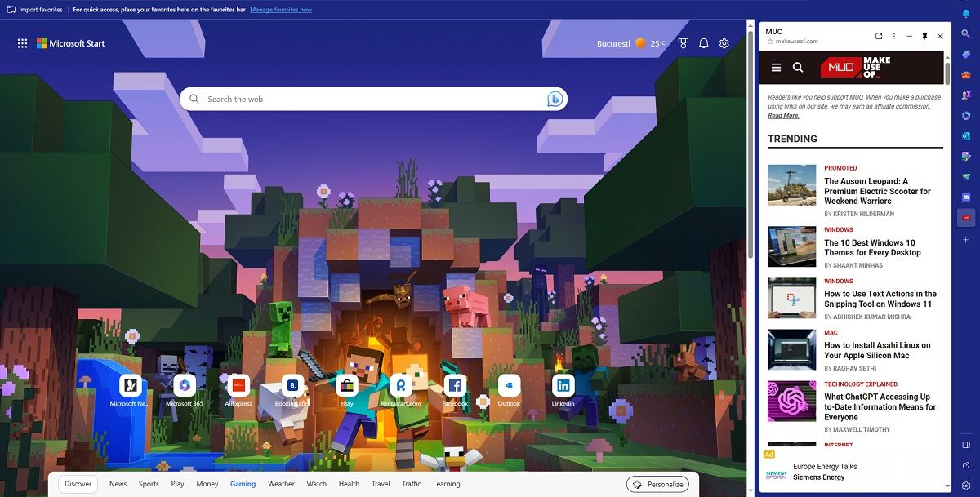This screenshot has height=497, width=980.
Task: Click the Personalize button
Action: (x=658, y=484)
